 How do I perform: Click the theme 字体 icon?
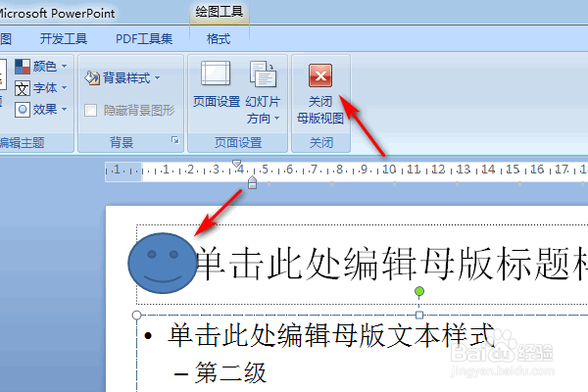(x=23, y=88)
